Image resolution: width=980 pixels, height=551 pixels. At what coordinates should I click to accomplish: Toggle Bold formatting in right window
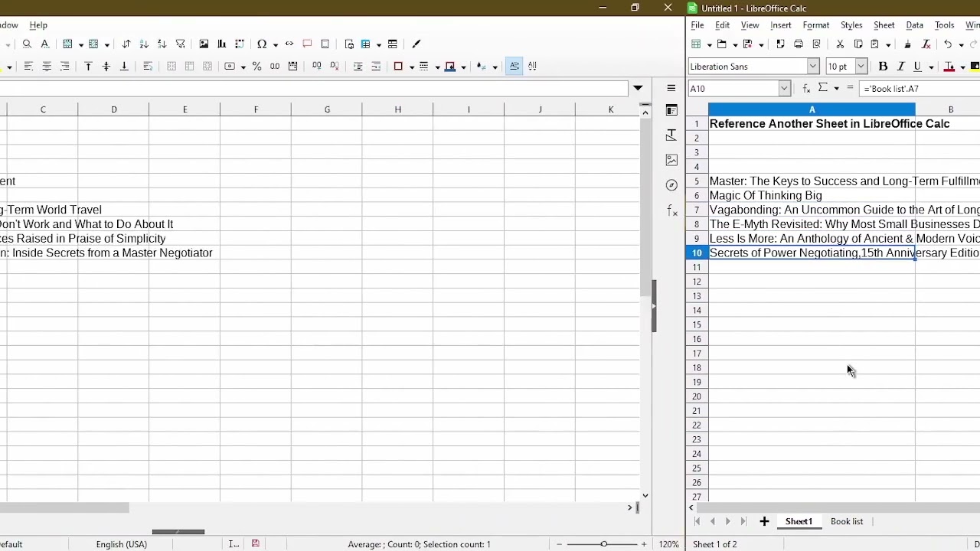click(x=883, y=67)
